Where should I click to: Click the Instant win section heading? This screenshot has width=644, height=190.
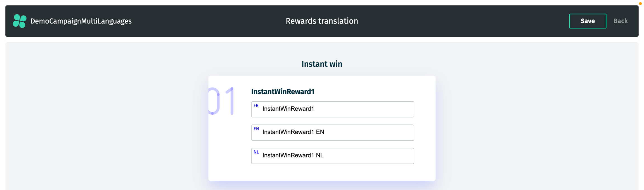[322, 64]
